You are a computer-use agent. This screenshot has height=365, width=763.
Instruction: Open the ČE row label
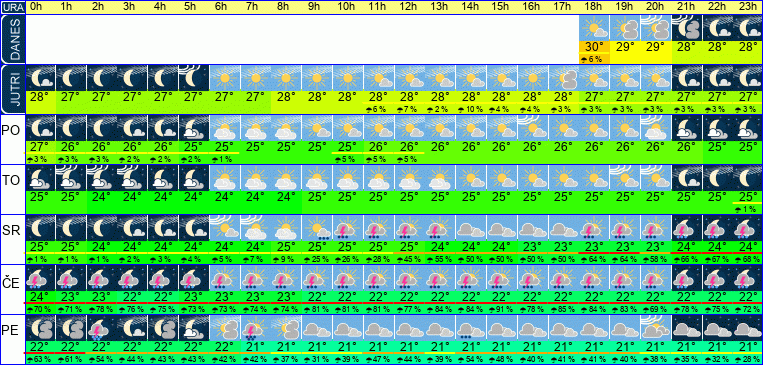(11, 281)
